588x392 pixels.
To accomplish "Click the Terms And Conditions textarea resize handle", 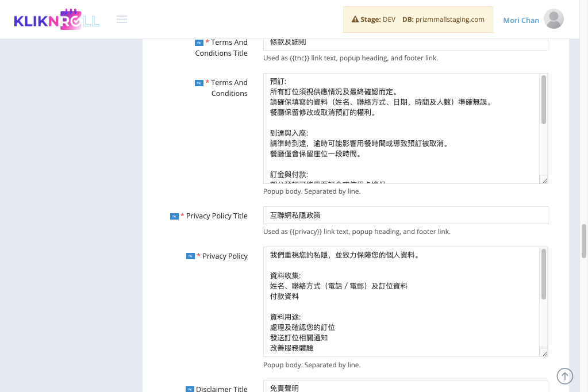I will point(544,180).
